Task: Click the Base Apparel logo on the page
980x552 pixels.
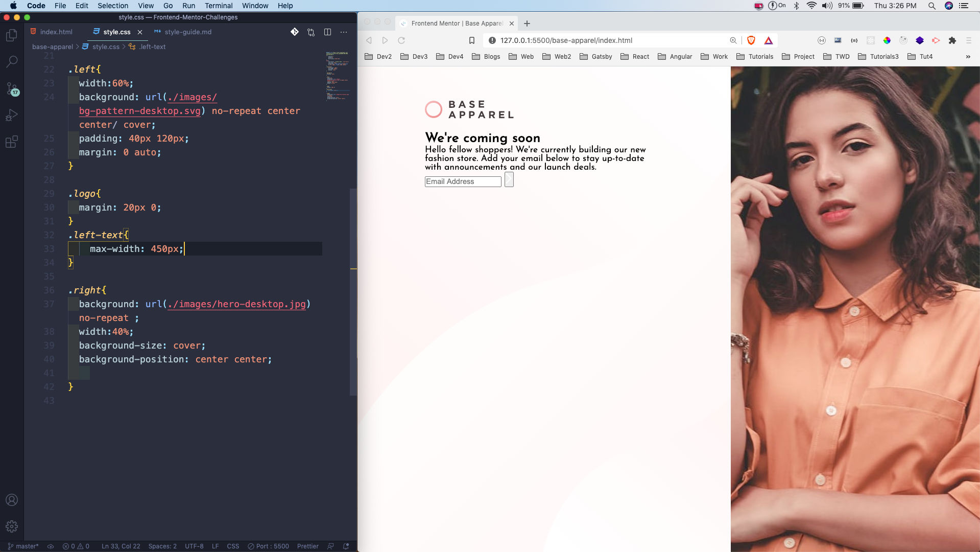Action: click(469, 109)
